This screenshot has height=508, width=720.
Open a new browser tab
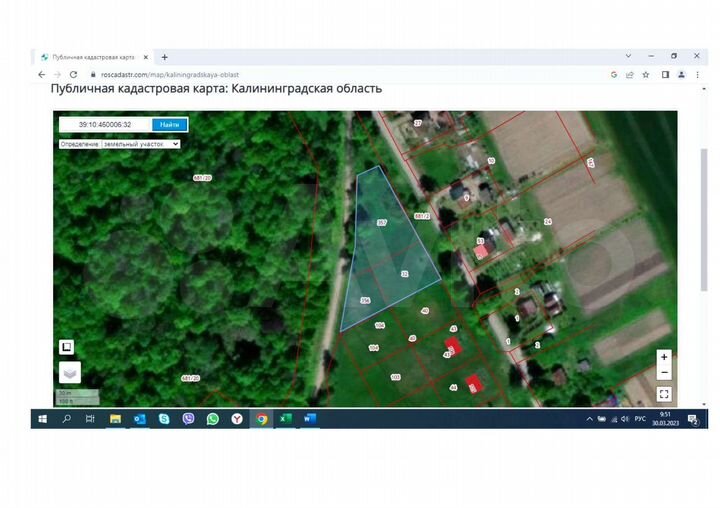[165, 57]
